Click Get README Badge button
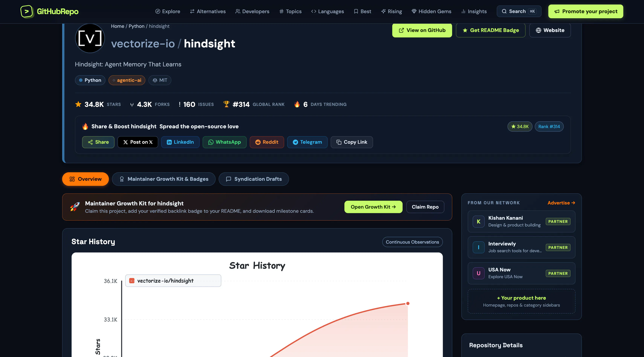The height and width of the screenshot is (357, 644). (491, 30)
